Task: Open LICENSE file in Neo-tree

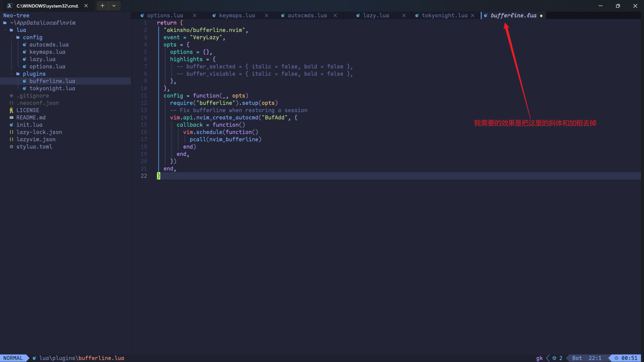Action: [28, 110]
